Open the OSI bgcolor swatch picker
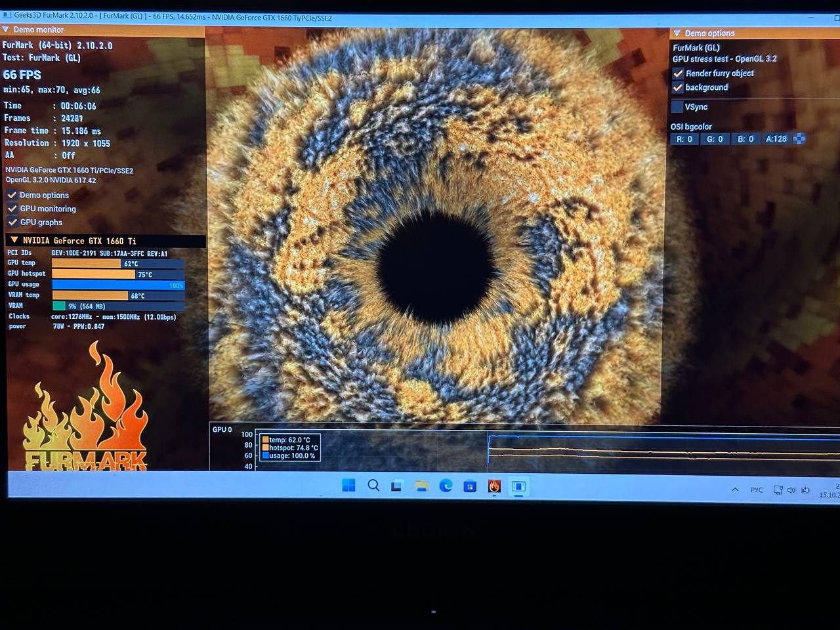This screenshot has height=630, width=840. 799,138
